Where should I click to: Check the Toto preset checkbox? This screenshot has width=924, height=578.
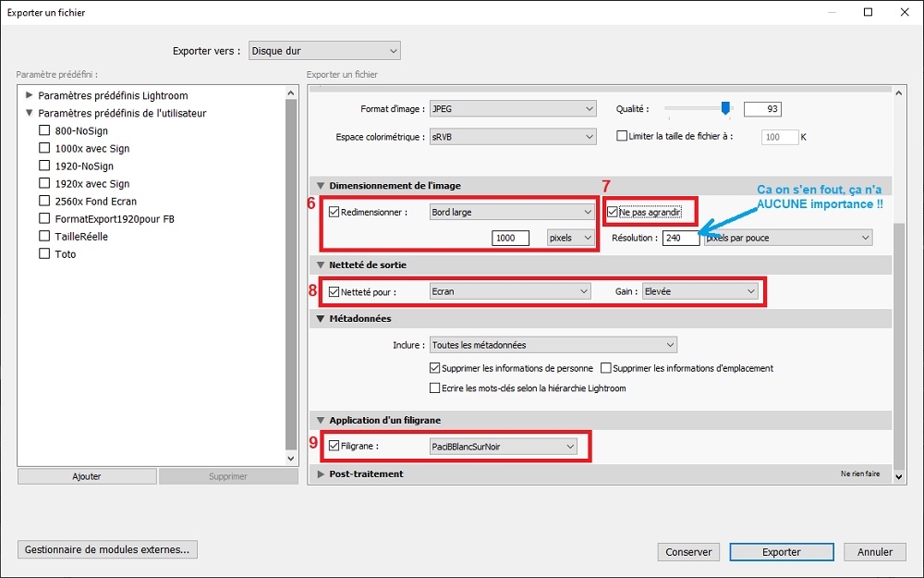point(44,254)
